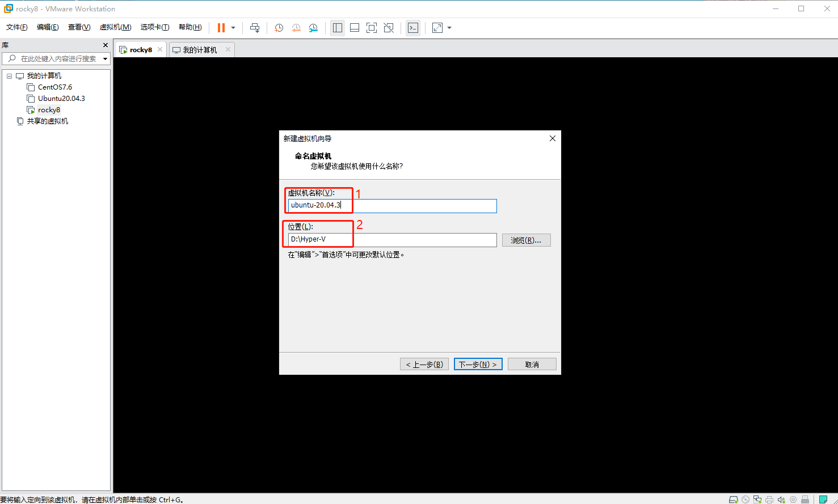Viewport: 838px width, 504px height.
Task: Click the 下一步(N) next button
Action: [478, 364]
